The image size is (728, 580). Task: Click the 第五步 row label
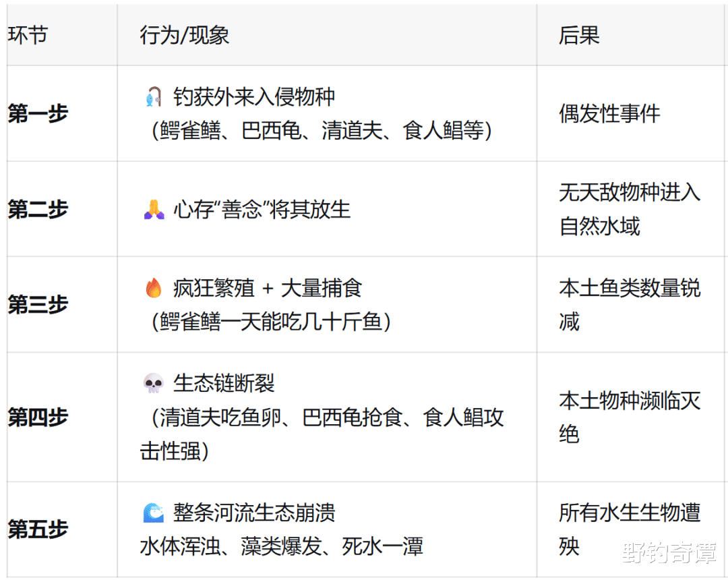pos(38,529)
